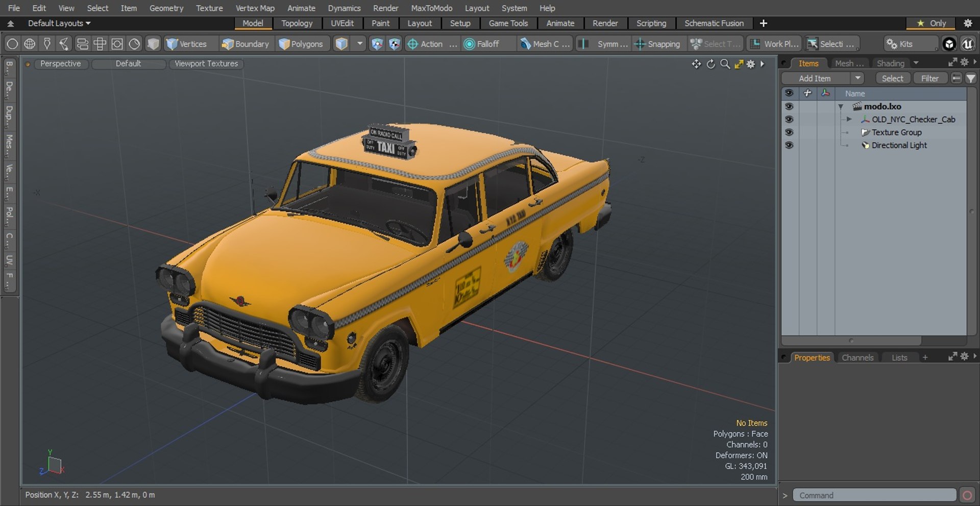This screenshot has width=980, height=506.
Task: Open the Work Plane menu
Action: coord(774,44)
